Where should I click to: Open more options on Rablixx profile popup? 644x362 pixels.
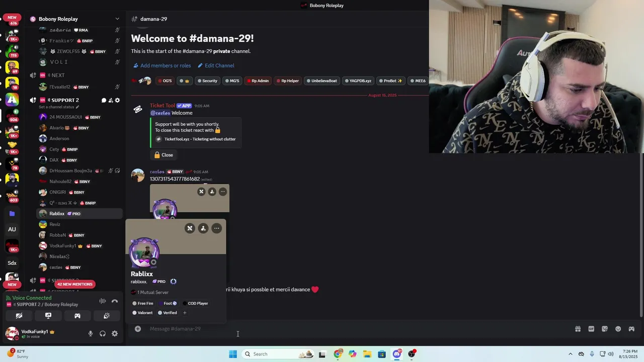tap(216, 228)
